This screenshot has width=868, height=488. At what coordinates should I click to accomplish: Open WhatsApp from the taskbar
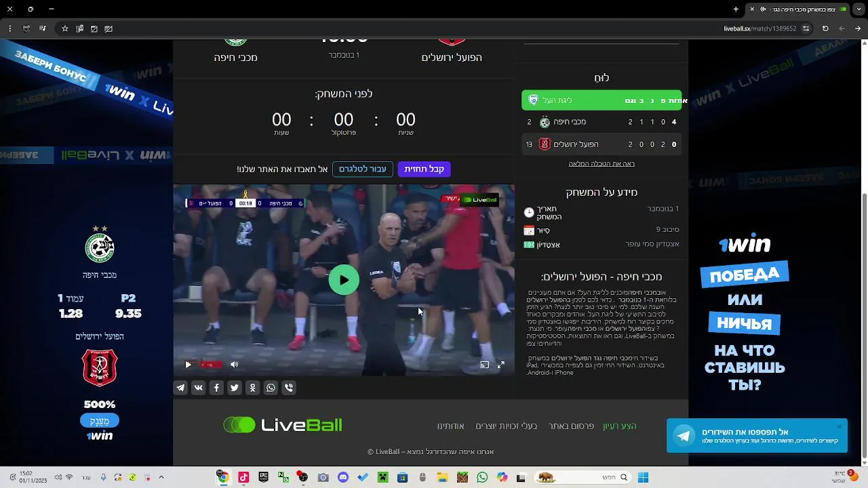tap(482, 477)
